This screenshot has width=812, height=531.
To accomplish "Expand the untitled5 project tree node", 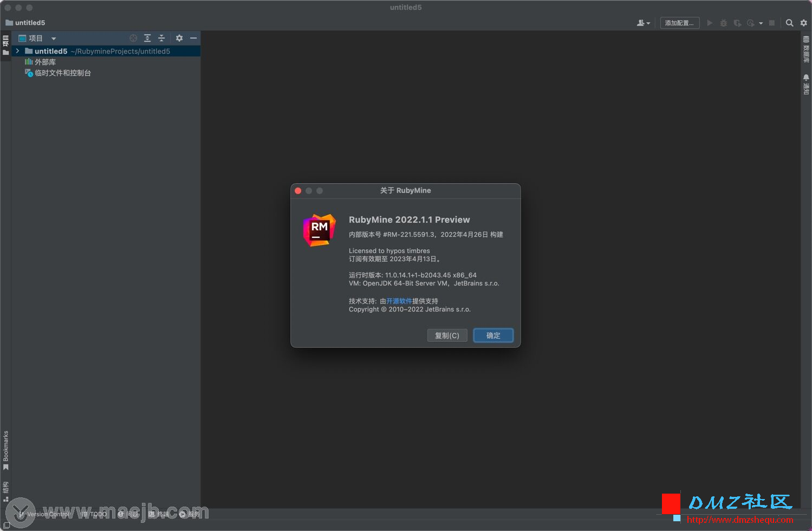I will tap(18, 51).
